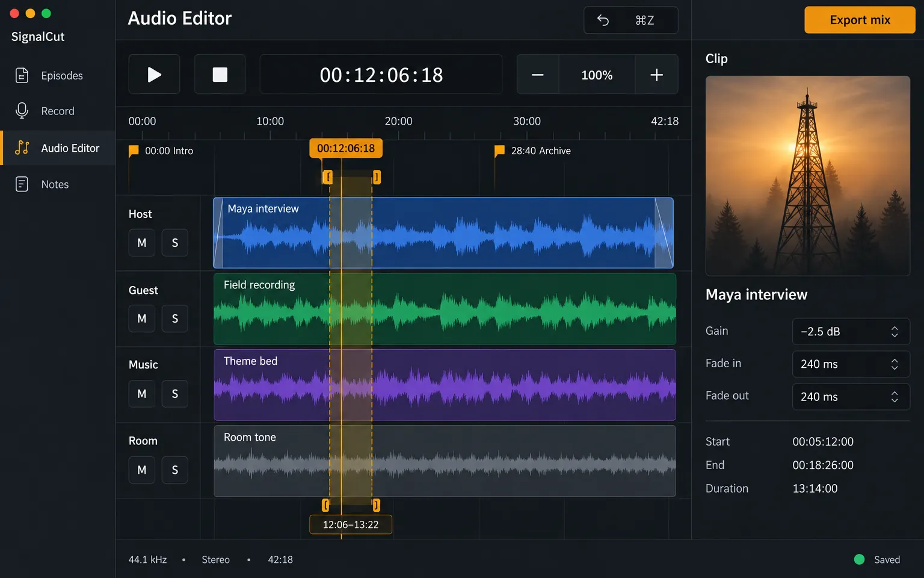Click the top selection end bracket handle

pyautogui.click(x=377, y=177)
